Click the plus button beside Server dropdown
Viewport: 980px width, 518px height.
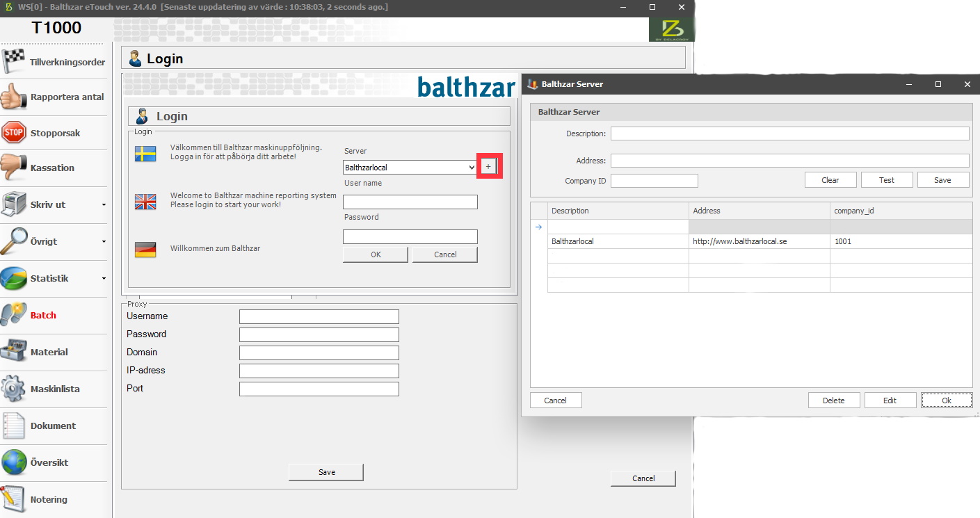pyautogui.click(x=488, y=167)
